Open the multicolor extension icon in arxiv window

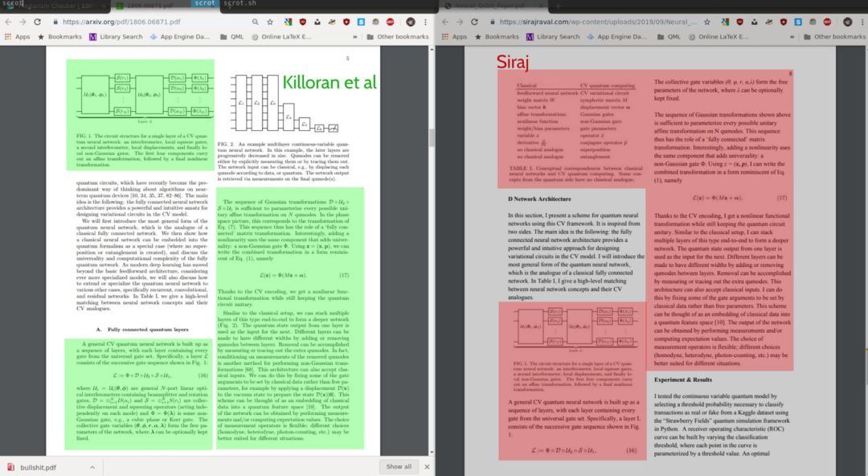click(x=288, y=22)
